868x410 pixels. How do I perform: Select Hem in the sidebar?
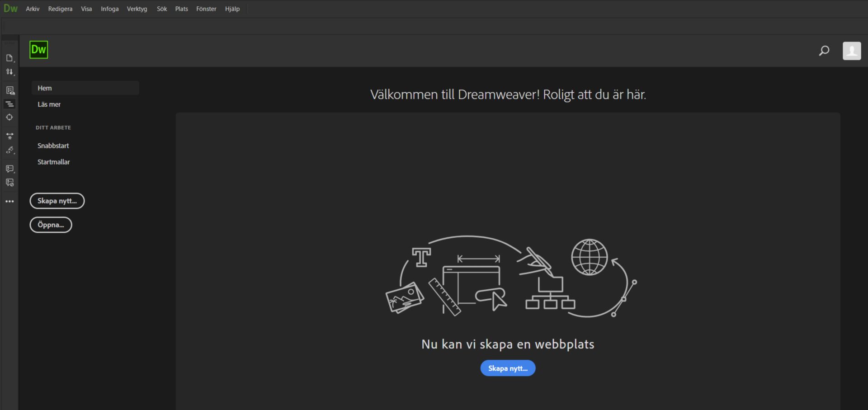(85, 88)
